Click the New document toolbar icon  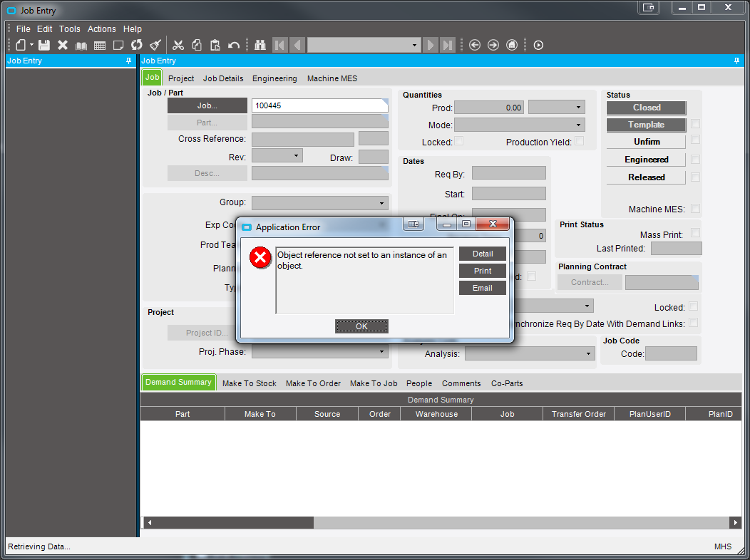tap(21, 45)
